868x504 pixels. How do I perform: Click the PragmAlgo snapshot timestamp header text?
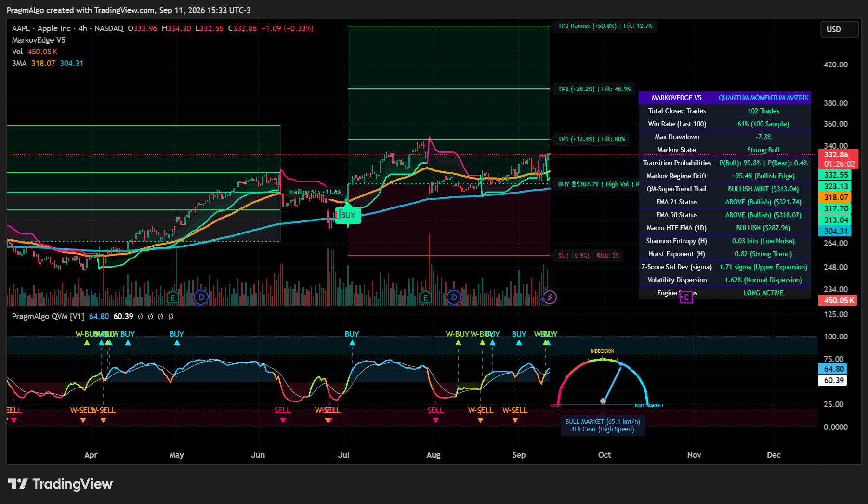point(129,10)
